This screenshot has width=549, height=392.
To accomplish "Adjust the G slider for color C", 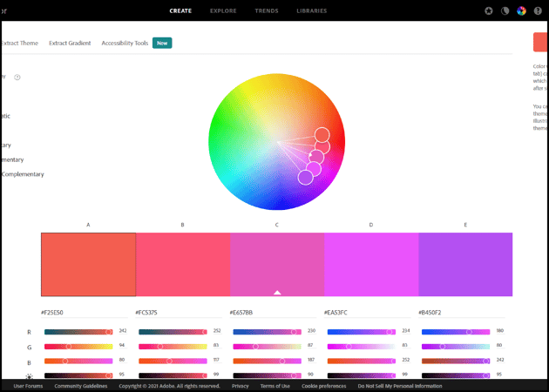I will [268, 347].
